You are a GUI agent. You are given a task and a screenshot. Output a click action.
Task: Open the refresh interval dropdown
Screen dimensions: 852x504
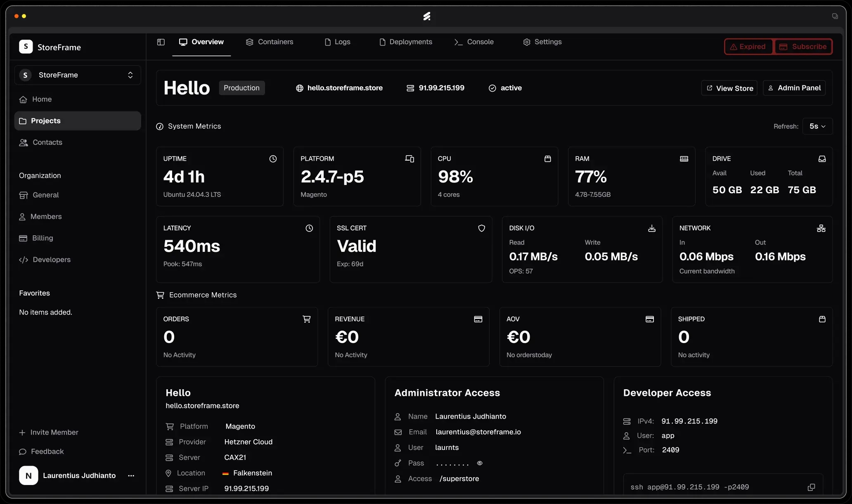(817, 126)
